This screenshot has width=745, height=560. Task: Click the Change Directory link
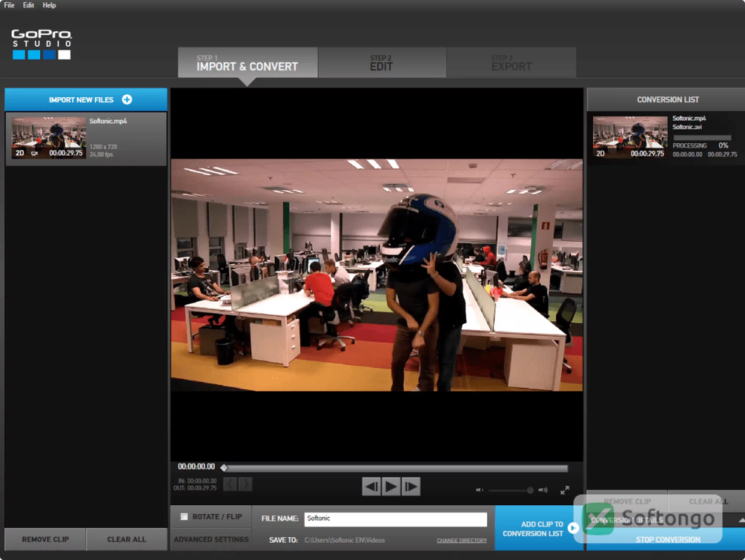click(x=462, y=540)
